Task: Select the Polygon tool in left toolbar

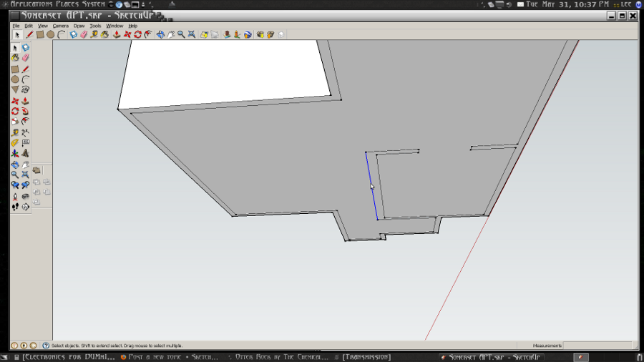Action: pos(15,90)
